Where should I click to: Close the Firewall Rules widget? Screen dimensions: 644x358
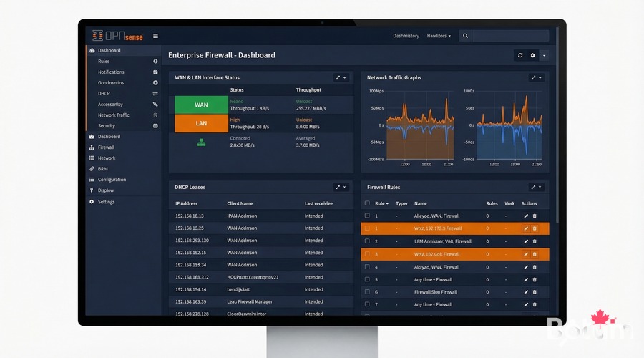click(x=540, y=188)
